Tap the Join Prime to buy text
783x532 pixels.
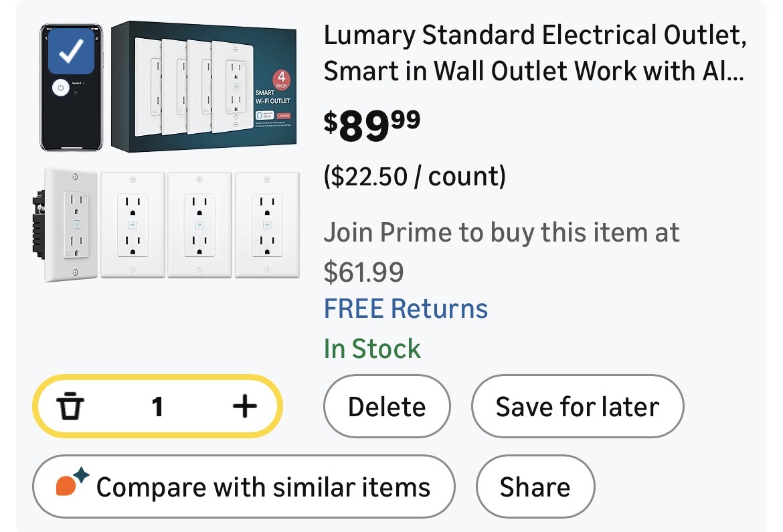[x=501, y=232]
